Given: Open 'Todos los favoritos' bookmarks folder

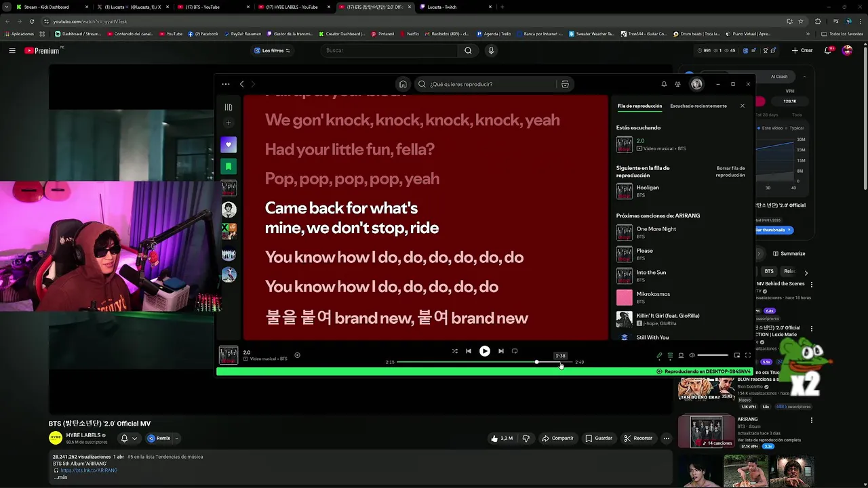Looking at the screenshot, I should [x=842, y=34].
